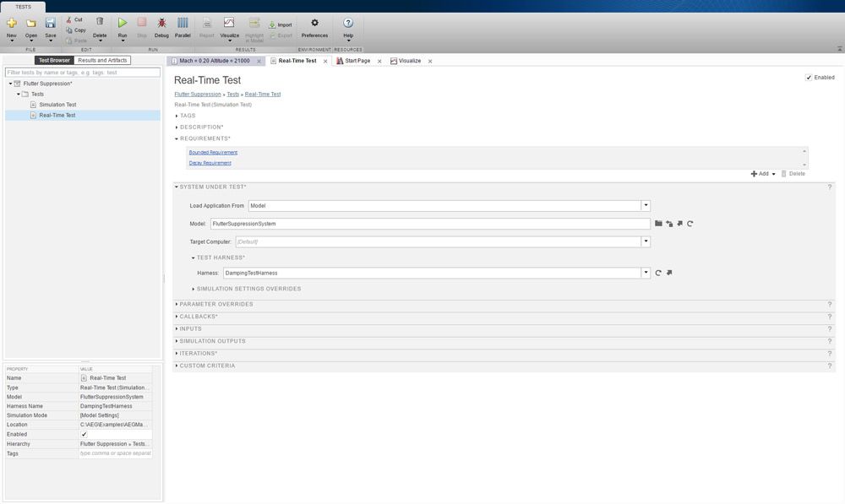
Task: Open Preferences
Action: [x=314, y=24]
